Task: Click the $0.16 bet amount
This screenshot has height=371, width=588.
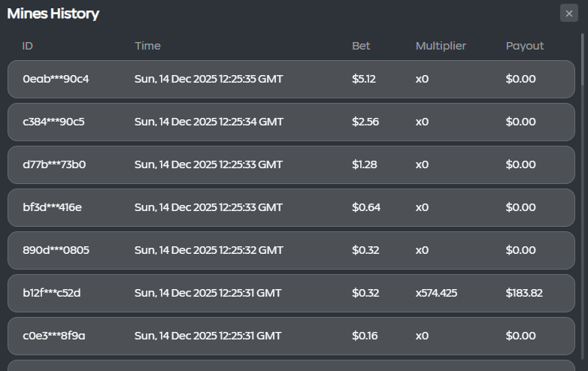Action: [x=365, y=336]
